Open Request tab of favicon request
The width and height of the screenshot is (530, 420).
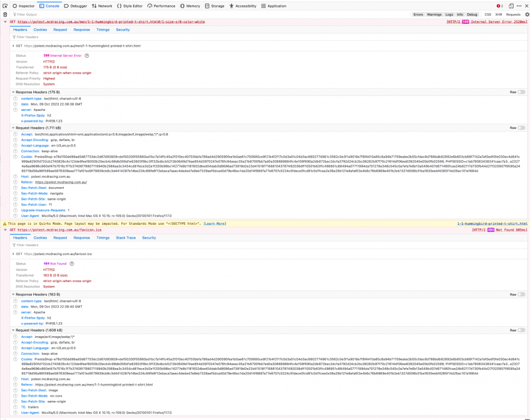tap(60, 238)
